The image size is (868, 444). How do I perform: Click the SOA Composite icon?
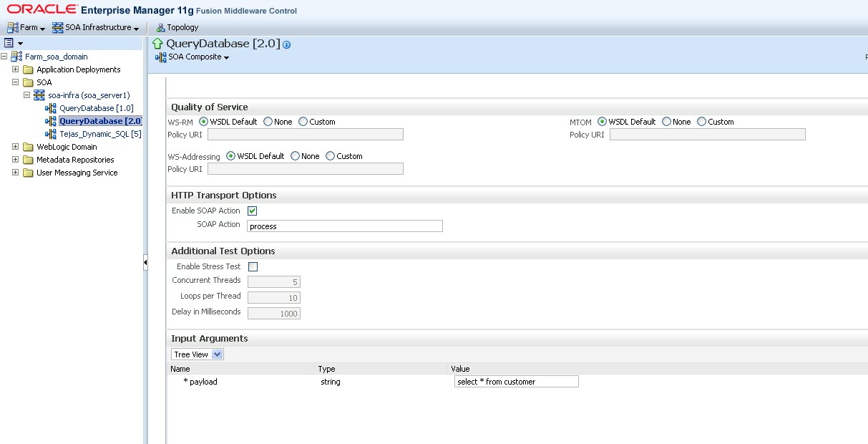[160, 57]
